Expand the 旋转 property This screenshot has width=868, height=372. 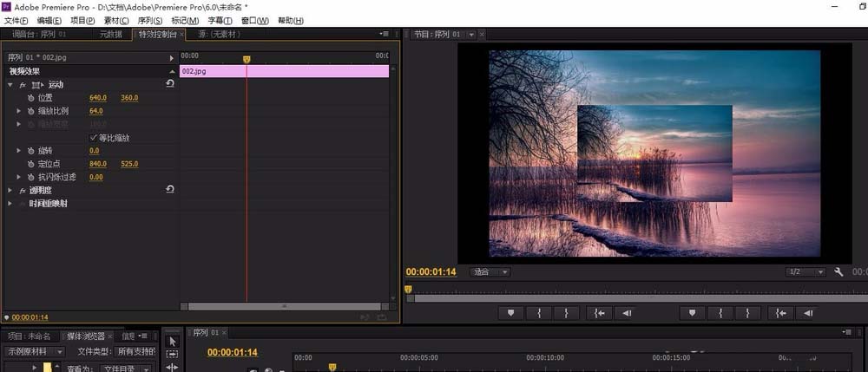pos(19,151)
